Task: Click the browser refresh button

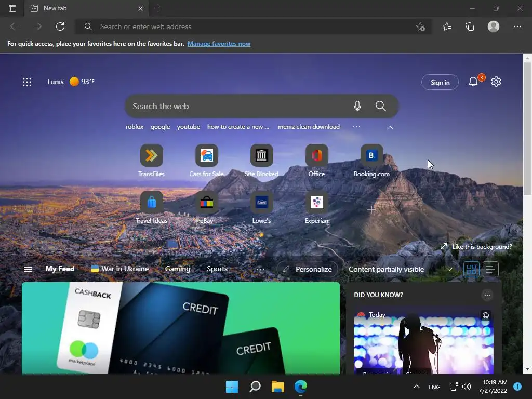Action: click(x=60, y=26)
